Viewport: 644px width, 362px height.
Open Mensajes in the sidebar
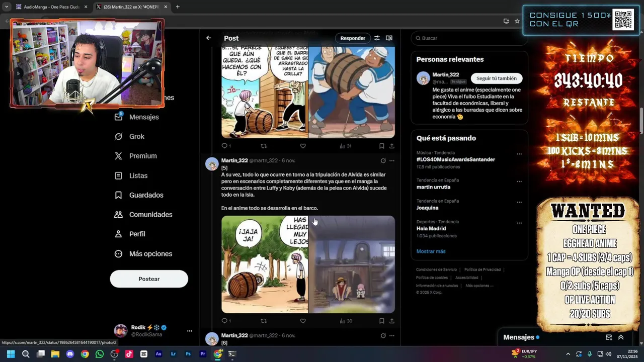[137, 117]
